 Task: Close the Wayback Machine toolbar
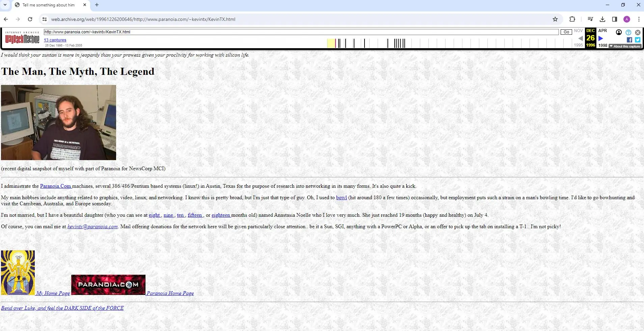pos(638,32)
